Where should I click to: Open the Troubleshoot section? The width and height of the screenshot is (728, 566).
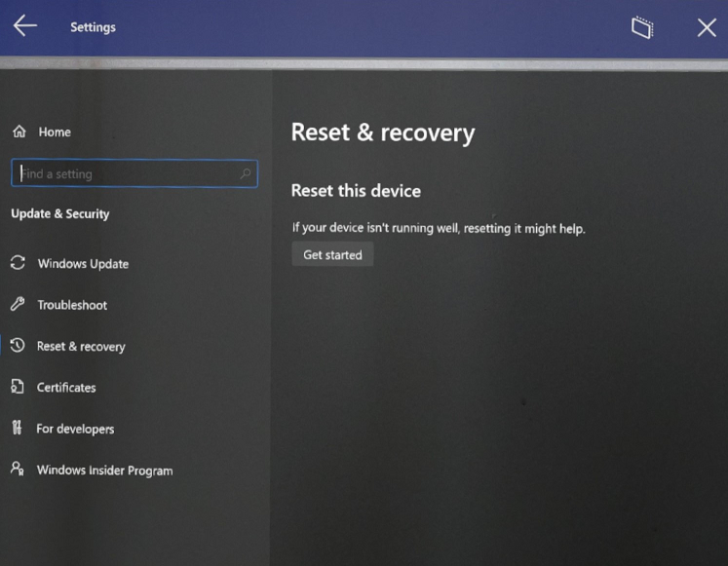[72, 305]
